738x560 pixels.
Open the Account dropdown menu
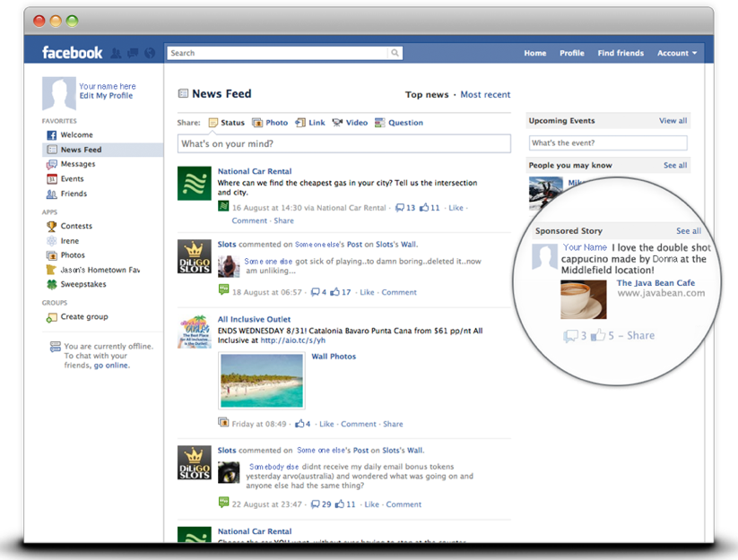[677, 53]
